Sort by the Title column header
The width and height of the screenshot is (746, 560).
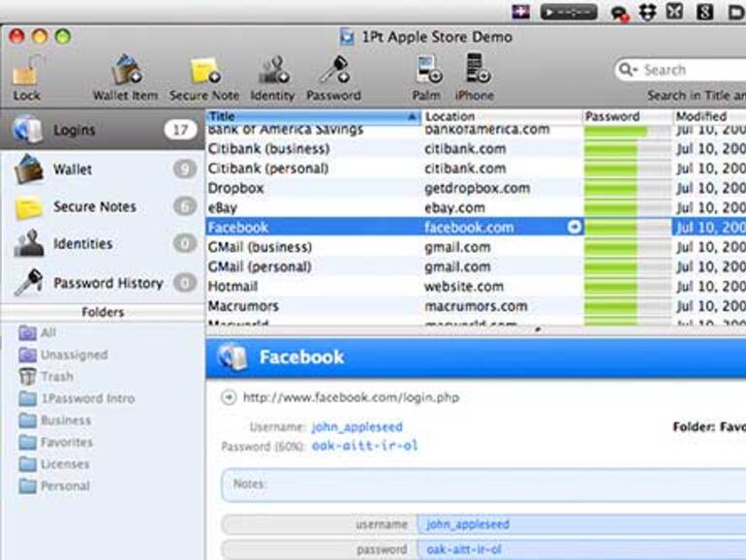[x=314, y=116]
